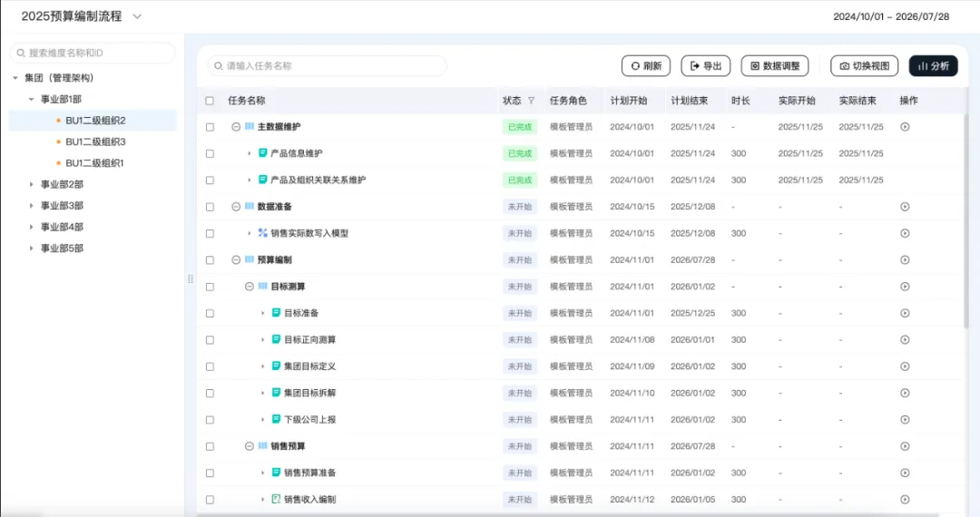Check the box for 销售预算 row
Screen dimensions: 980x517
pos(210,446)
